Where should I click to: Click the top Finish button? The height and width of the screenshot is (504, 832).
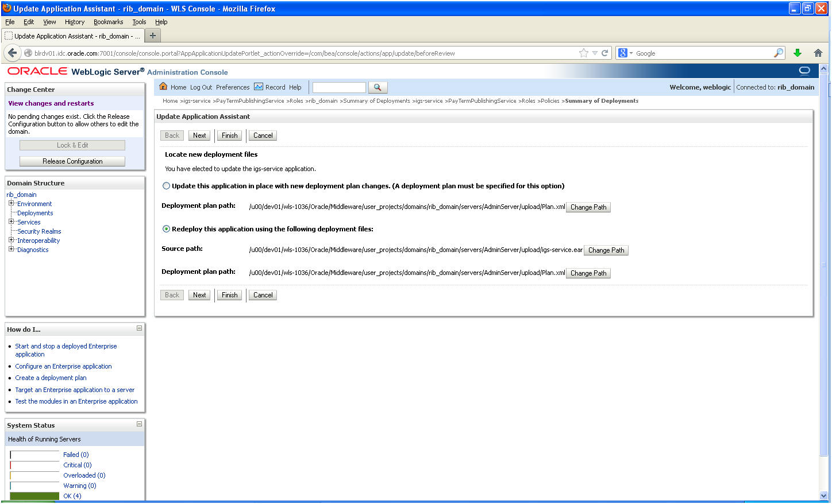pyautogui.click(x=229, y=135)
